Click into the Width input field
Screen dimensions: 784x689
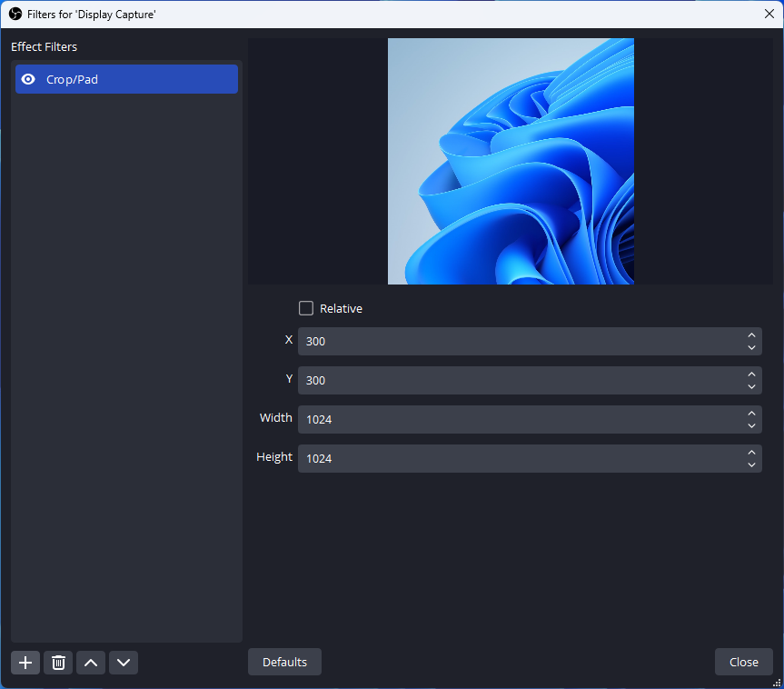(x=518, y=420)
